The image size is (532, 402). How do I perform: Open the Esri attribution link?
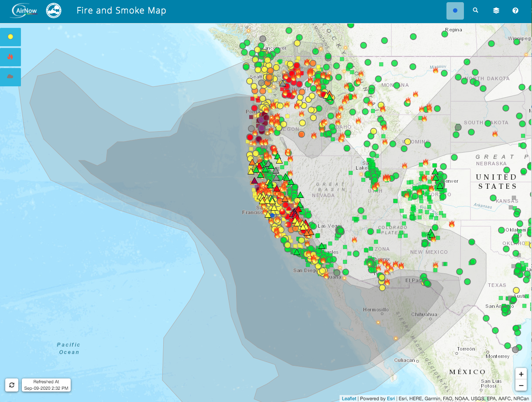[391, 398]
